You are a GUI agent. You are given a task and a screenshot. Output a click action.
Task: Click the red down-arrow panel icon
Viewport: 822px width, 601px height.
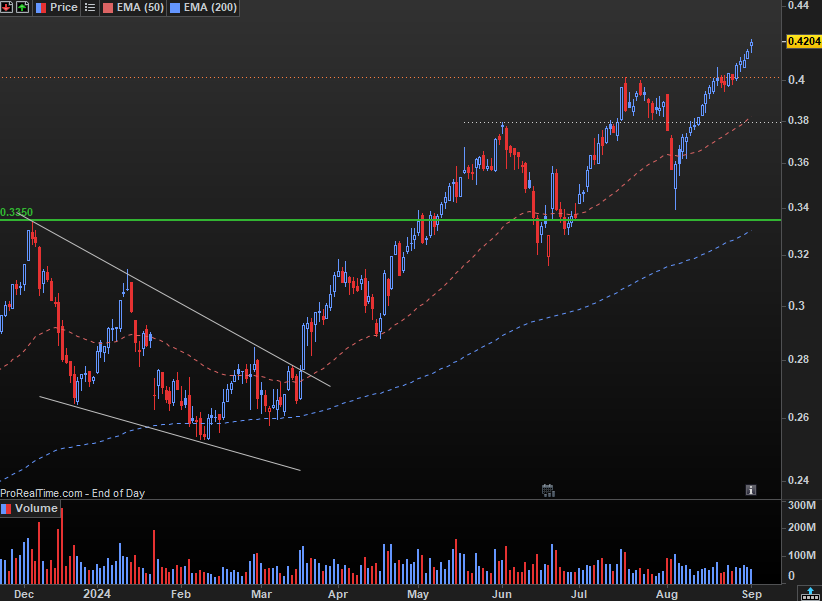tap(7, 7)
